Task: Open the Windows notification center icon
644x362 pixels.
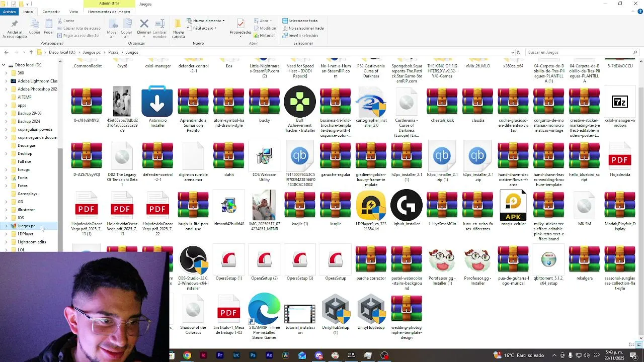Action: click(633, 355)
